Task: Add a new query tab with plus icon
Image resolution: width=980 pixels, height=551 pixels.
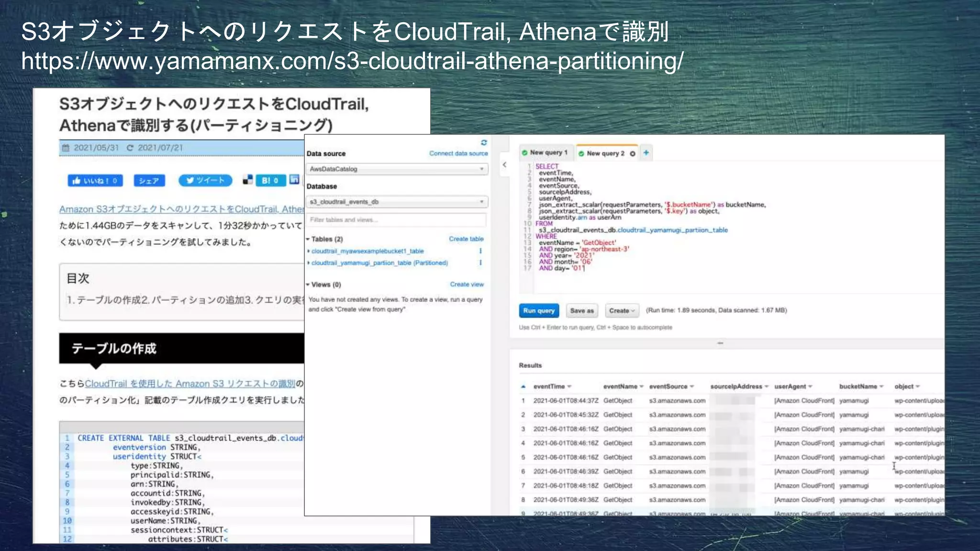Action: (x=646, y=153)
